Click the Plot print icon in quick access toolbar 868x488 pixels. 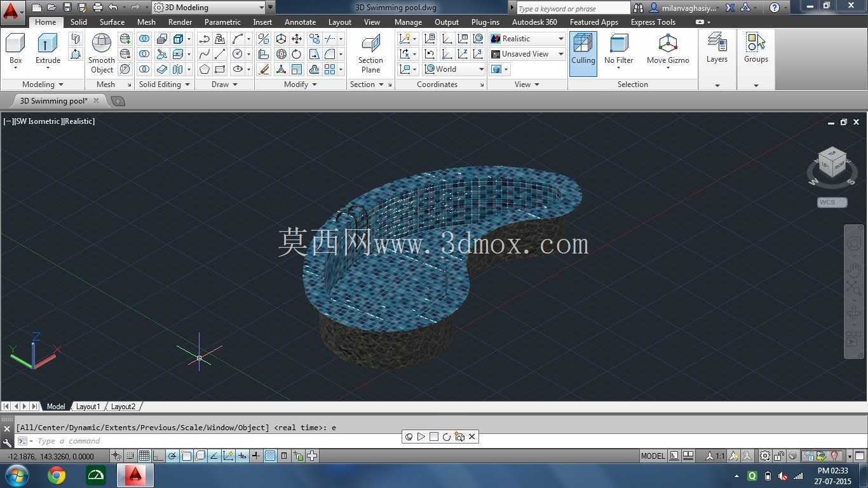97,8
